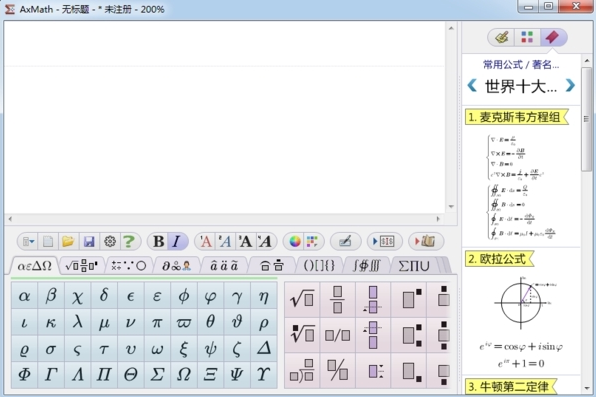Image resolution: width=596 pixels, height=397 pixels.
Task: Select first red A font style
Action: click(206, 241)
